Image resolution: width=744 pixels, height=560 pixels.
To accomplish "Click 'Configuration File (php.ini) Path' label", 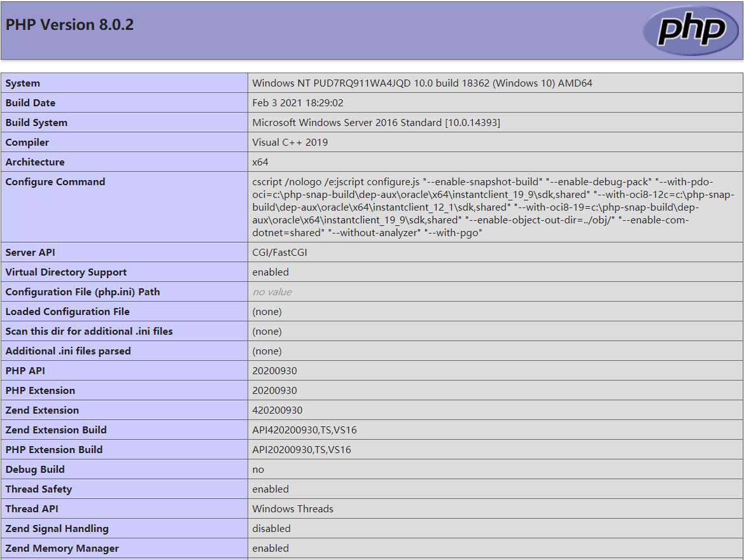I will point(83,292).
